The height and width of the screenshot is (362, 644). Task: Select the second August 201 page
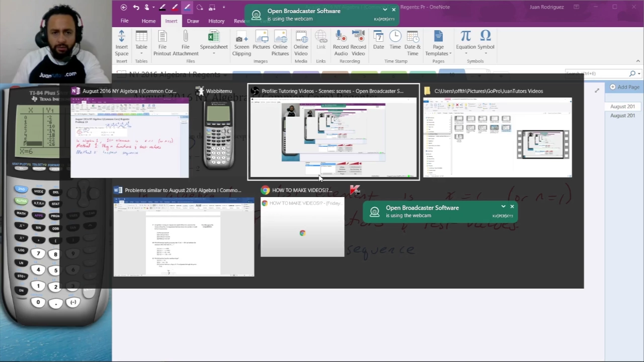[622, 116]
